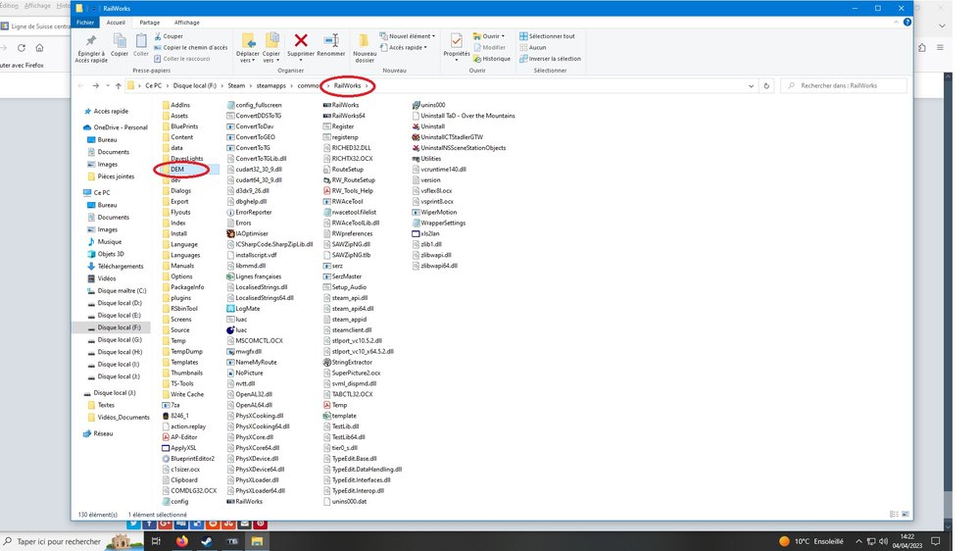Click Modifier in the ribbon
Image resolution: width=980 pixels, height=551 pixels.
click(489, 47)
